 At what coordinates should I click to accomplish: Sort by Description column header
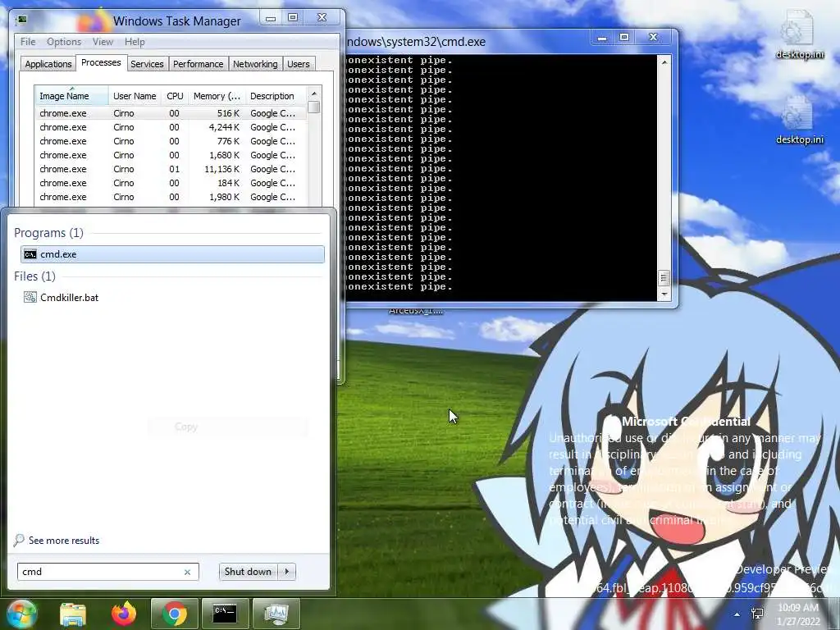click(x=276, y=96)
